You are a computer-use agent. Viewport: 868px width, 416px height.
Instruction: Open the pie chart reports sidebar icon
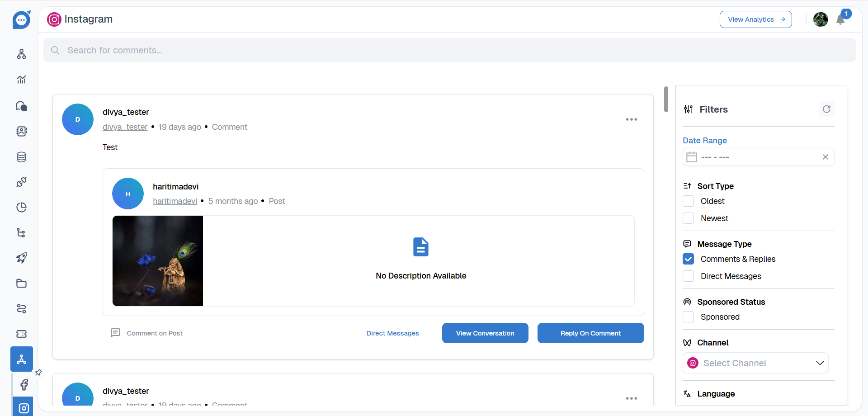21,208
